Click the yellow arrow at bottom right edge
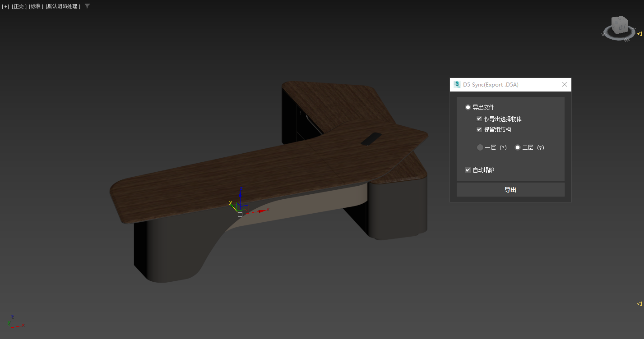This screenshot has height=339, width=644. coord(640,303)
